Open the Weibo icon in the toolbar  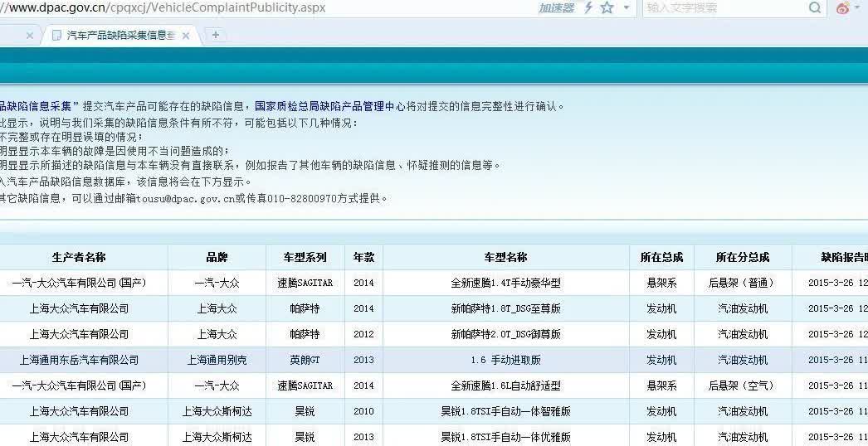pos(843,7)
